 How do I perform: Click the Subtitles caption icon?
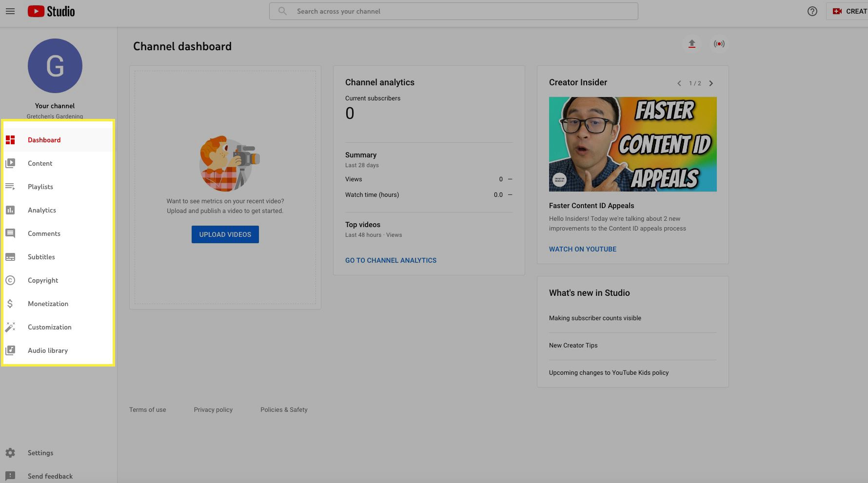click(10, 257)
